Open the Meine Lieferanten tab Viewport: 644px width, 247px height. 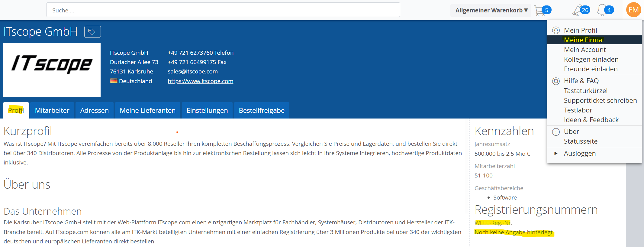click(x=147, y=110)
